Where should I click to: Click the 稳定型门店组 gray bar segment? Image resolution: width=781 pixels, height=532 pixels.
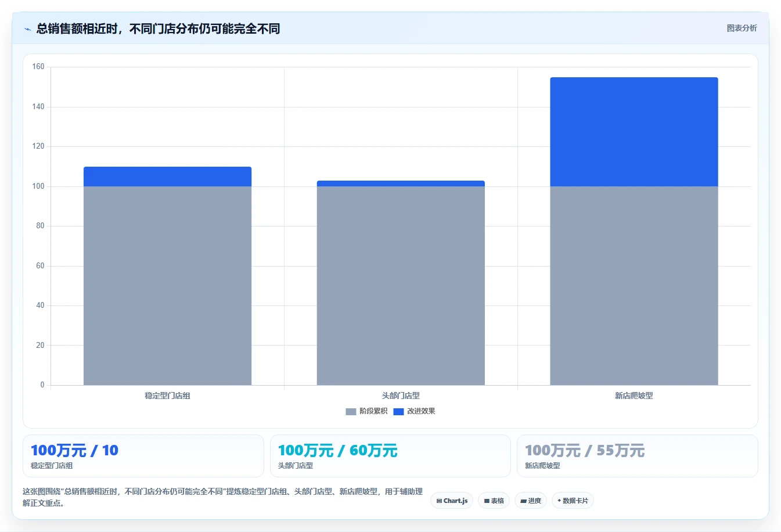click(x=167, y=286)
